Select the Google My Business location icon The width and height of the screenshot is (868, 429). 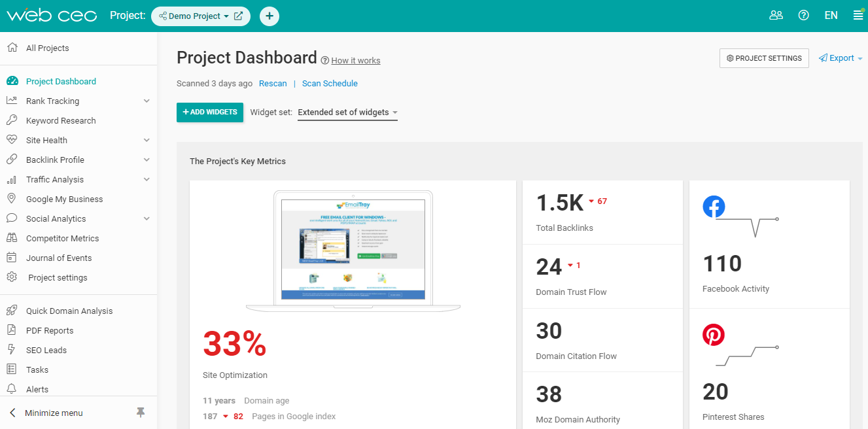[x=12, y=198]
